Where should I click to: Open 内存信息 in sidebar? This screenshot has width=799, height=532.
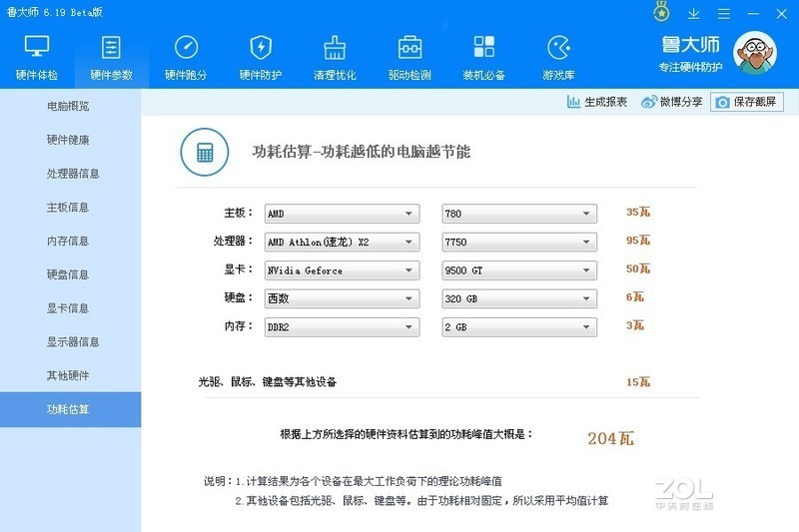coord(68,241)
